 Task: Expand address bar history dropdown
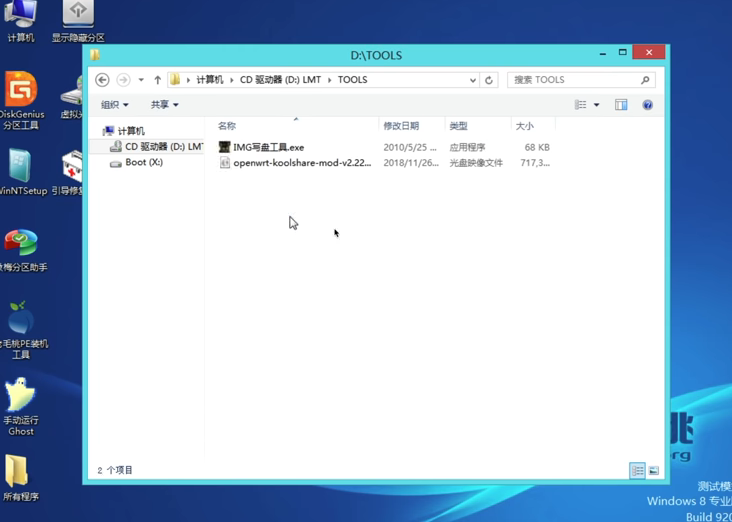coord(472,80)
